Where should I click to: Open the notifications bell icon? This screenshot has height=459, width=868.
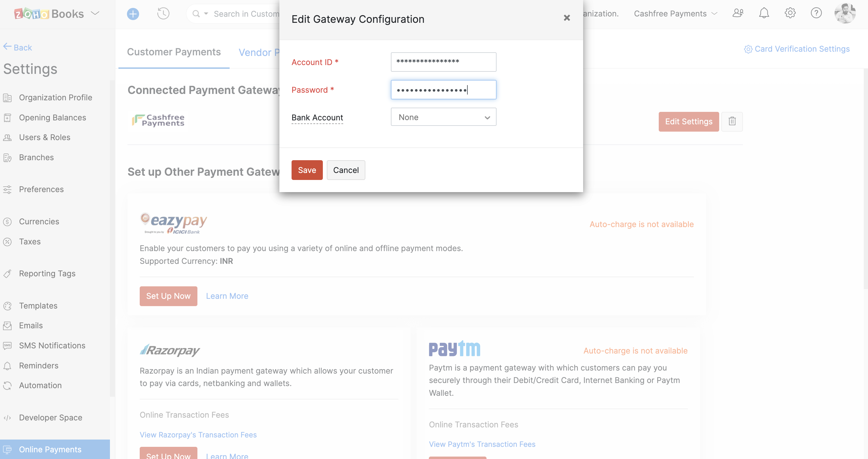[x=764, y=13]
